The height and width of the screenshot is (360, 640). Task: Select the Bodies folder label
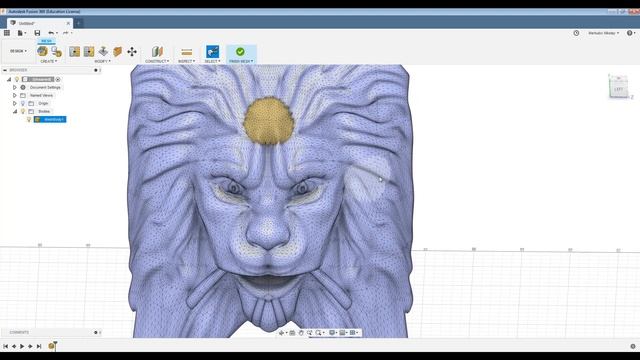44,111
